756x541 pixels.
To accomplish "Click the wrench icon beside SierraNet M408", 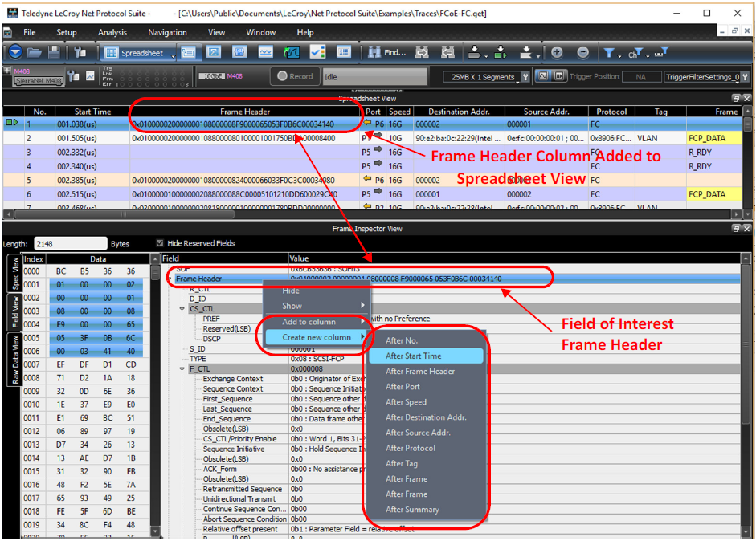I will tap(73, 76).
